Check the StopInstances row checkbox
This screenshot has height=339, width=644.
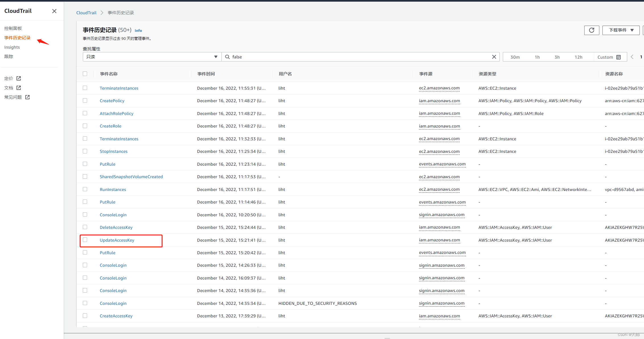[x=85, y=151]
